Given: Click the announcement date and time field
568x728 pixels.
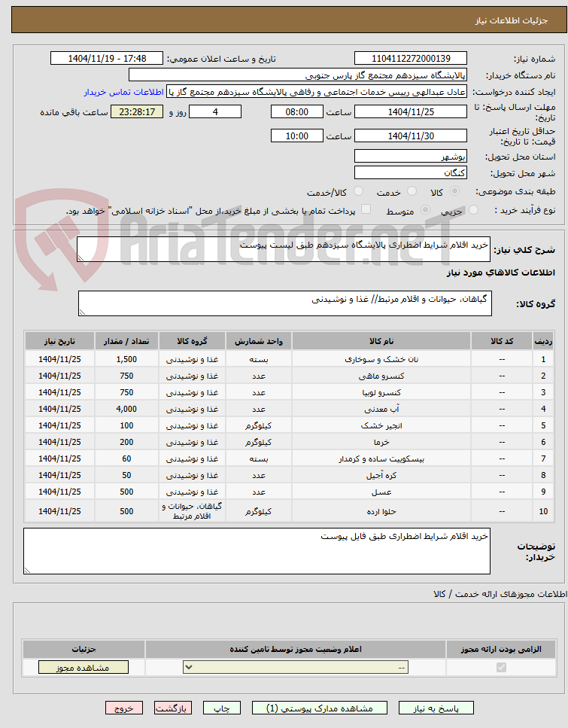Looking at the screenshot, I should pos(107,59).
